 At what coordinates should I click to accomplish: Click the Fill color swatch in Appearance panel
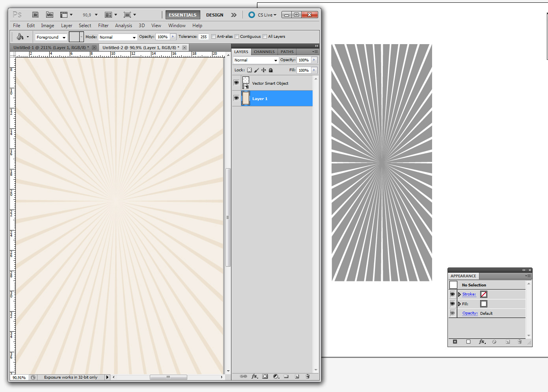[484, 303]
